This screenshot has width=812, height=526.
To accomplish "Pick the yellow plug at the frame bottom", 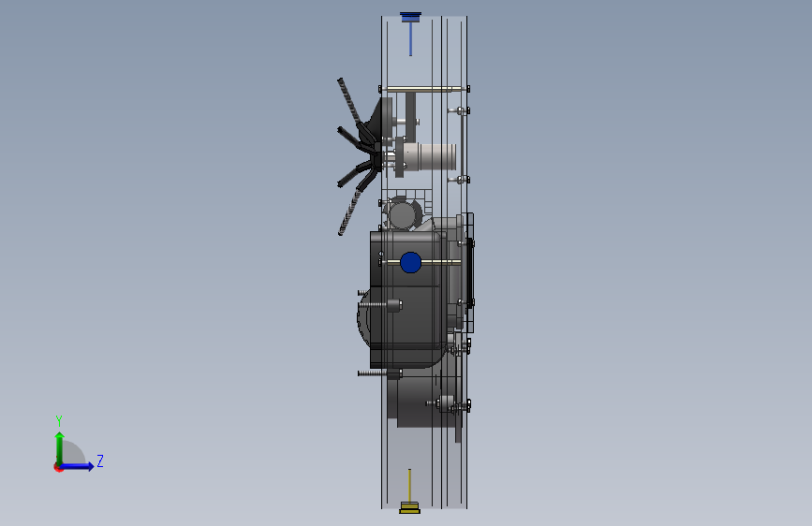I will coord(409,508).
